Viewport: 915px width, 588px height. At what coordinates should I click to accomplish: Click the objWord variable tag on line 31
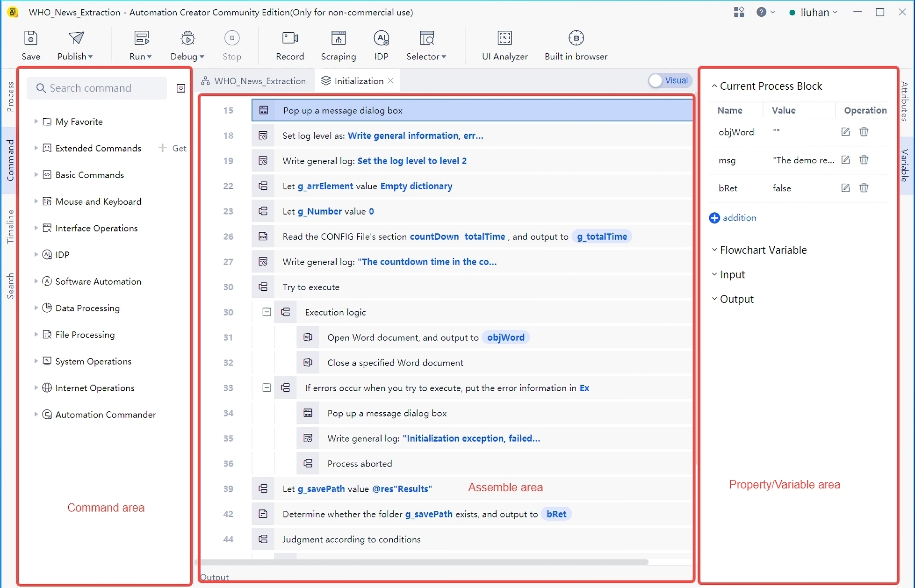[505, 337]
